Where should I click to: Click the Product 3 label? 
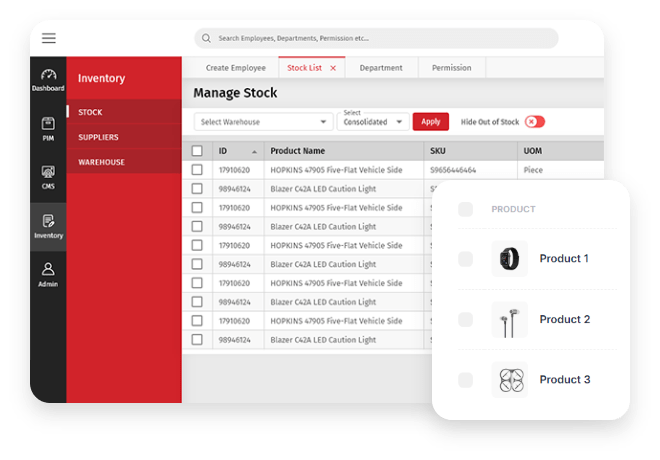coord(565,380)
